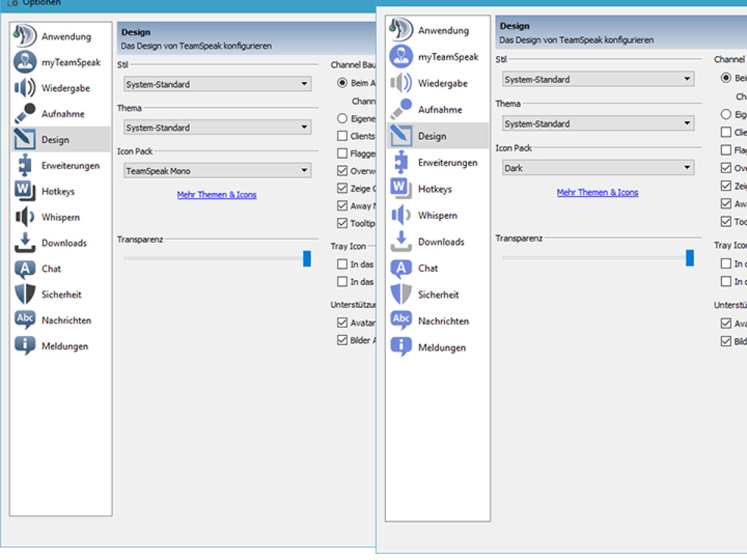
Task: Select the Aufnahme microphone icon in the front dialog
Action: click(x=401, y=110)
